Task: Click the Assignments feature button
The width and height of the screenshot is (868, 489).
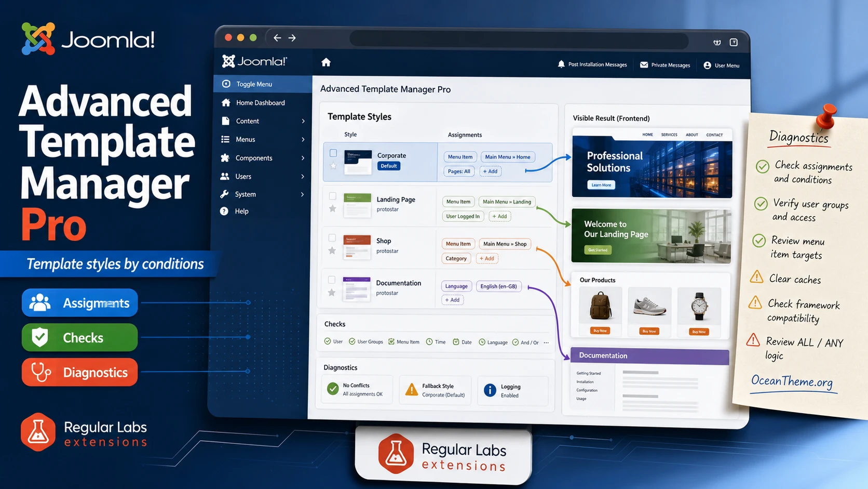Action: coord(79,302)
